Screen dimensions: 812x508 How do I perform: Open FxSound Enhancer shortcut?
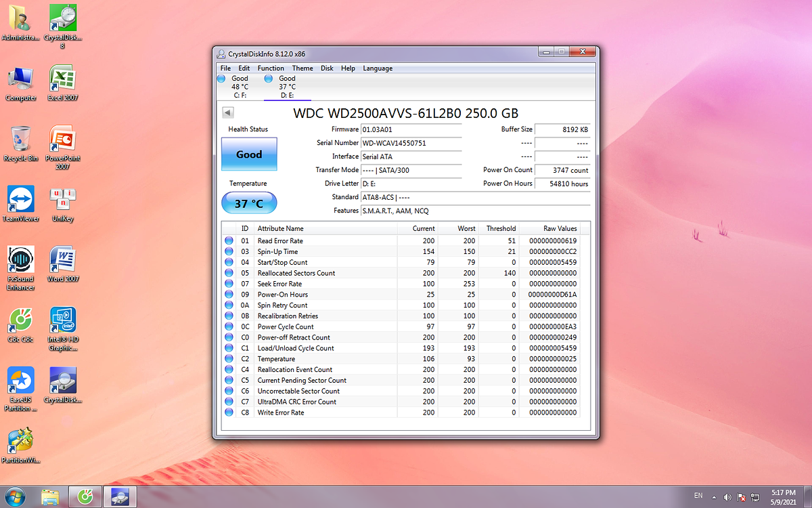tap(21, 268)
